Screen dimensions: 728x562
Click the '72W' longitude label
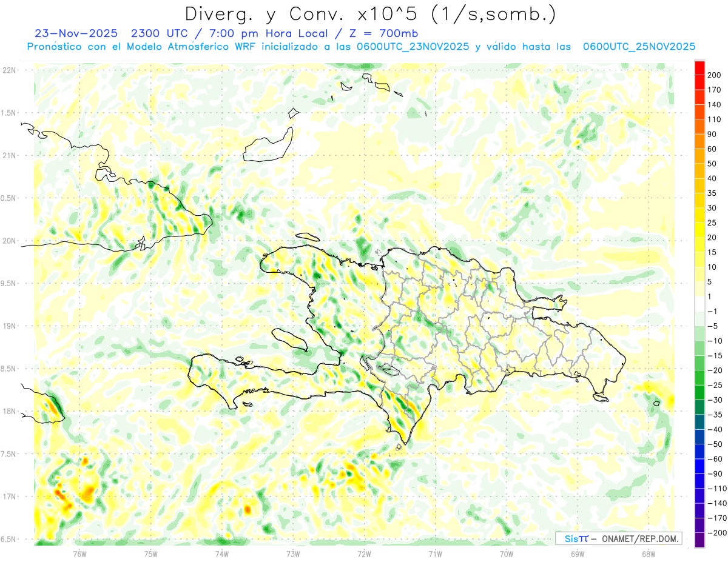(x=364, y=554)
